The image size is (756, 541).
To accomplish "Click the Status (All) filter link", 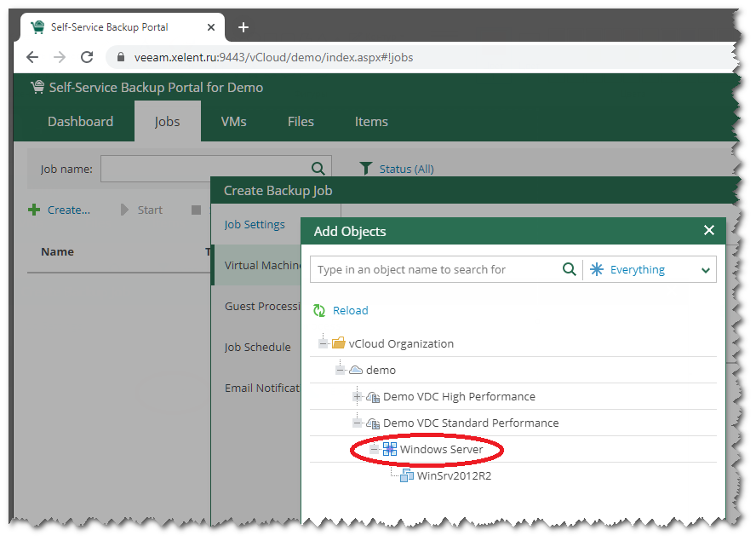I will 406,169.
